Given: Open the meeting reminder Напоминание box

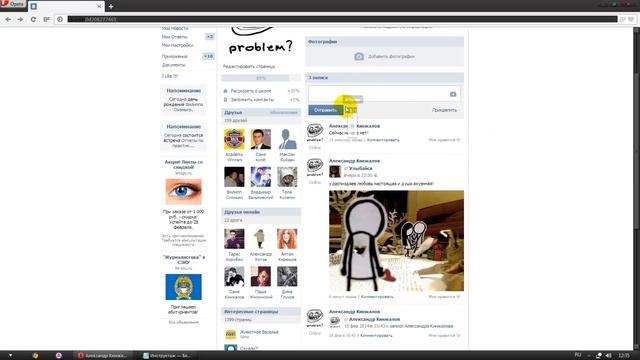Looking at the screenshot, I should [x=183, y=136].
